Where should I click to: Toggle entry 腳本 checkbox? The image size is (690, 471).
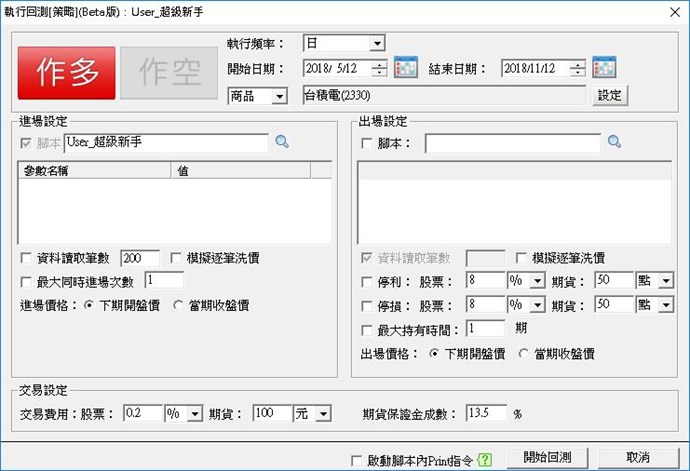[26, 143]
